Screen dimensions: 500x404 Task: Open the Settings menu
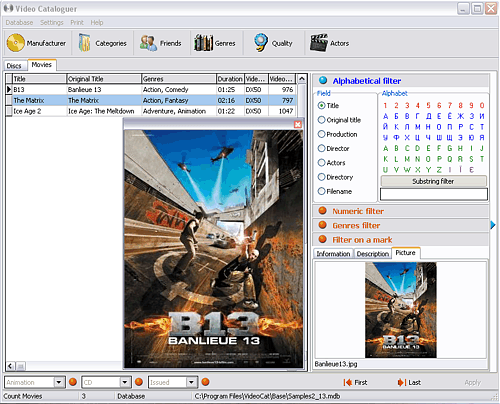click(52, 22)
